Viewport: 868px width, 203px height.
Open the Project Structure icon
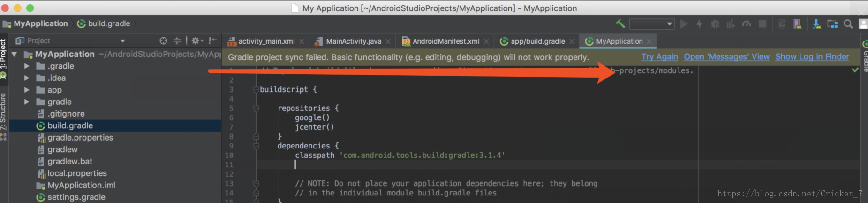832,23
